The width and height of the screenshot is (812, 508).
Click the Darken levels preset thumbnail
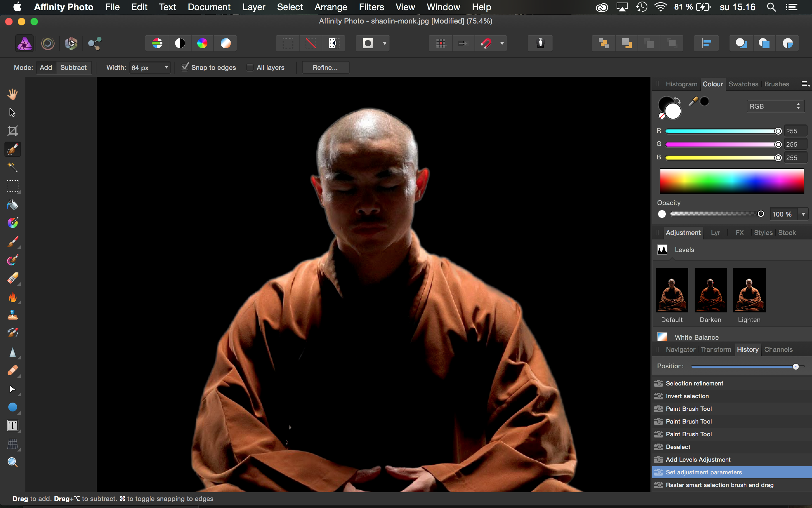click(x=710, y=290)
